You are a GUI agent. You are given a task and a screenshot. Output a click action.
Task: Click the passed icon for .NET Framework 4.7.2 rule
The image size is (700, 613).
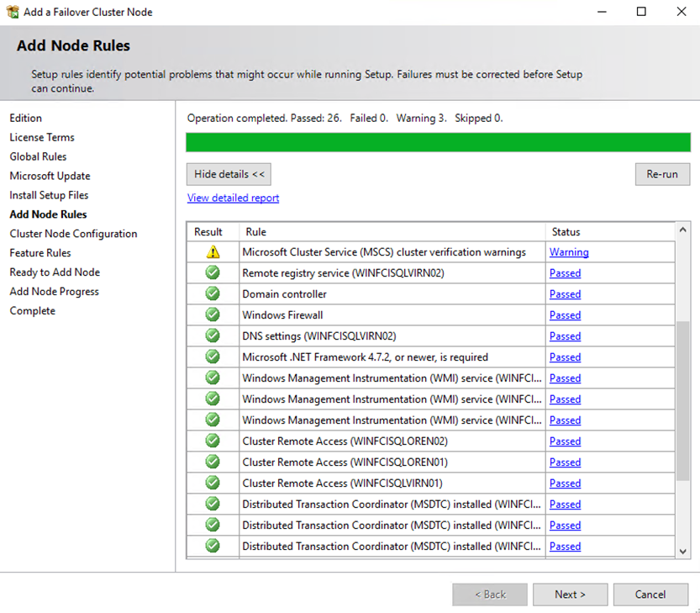[213, 357]
